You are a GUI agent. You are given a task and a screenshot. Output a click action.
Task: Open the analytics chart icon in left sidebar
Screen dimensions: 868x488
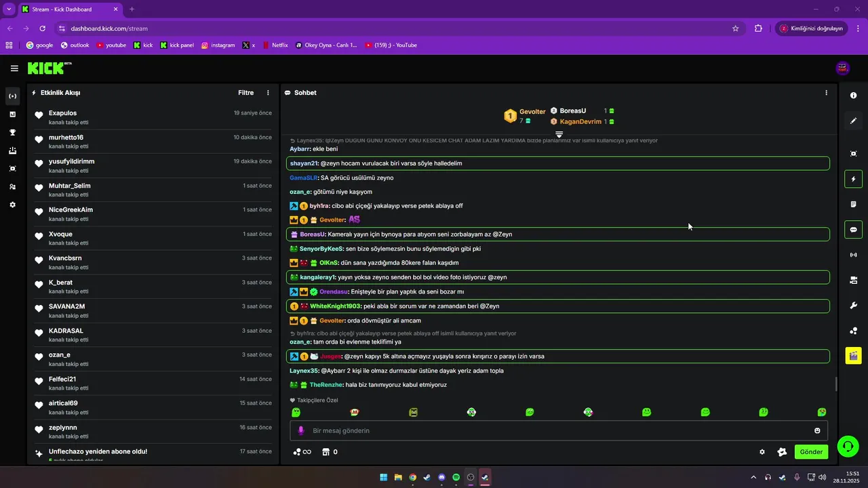[x=12, y=115]
